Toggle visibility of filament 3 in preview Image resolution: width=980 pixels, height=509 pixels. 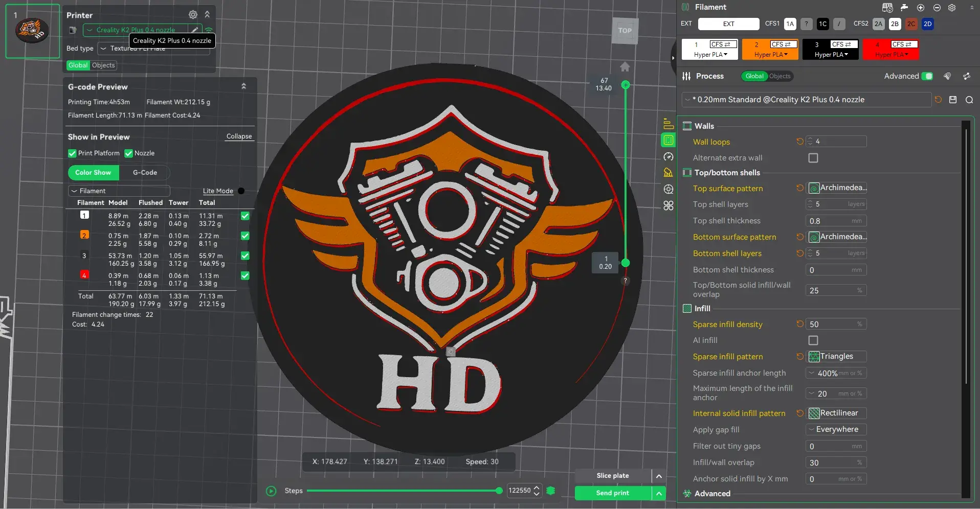coord(245,256)
